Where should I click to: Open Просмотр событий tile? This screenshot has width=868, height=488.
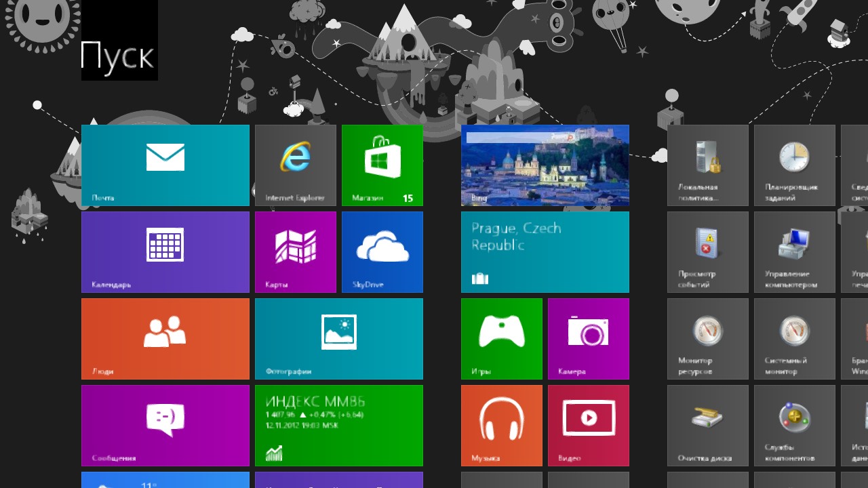coord(708,252)
